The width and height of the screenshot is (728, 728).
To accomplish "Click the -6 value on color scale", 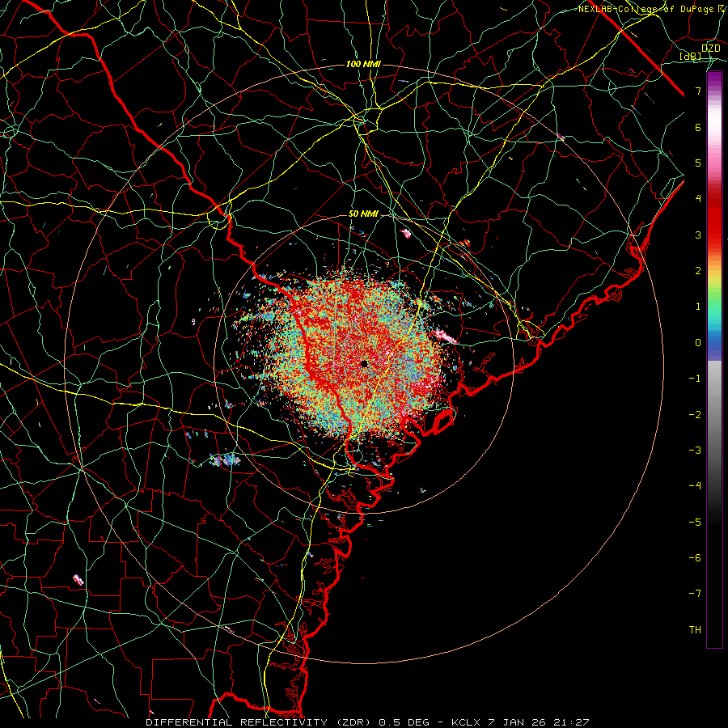I will point(695,558).
